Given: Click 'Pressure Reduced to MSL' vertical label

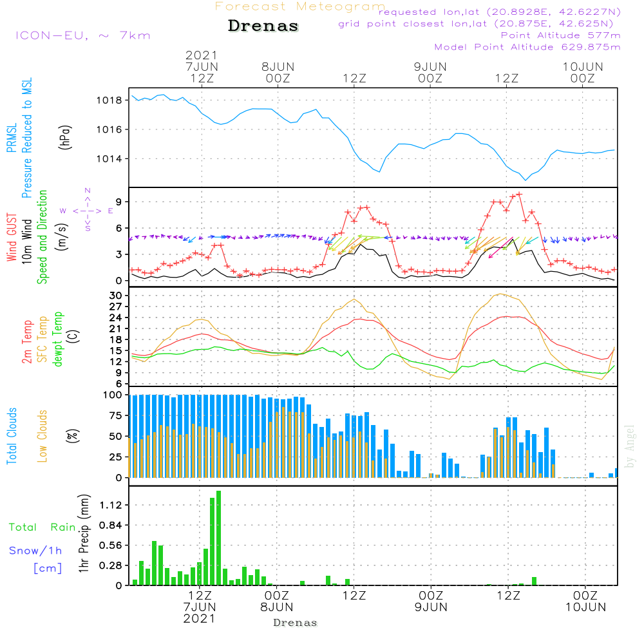Looking at the screenshot, I should 26,138.
